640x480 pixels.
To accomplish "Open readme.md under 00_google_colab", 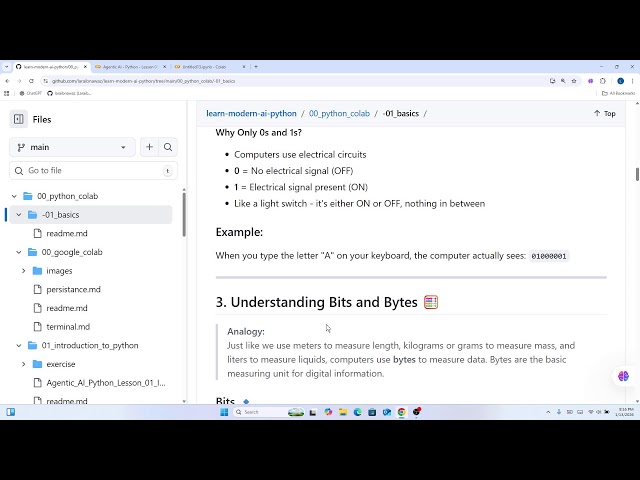I will tap(67, 308).
